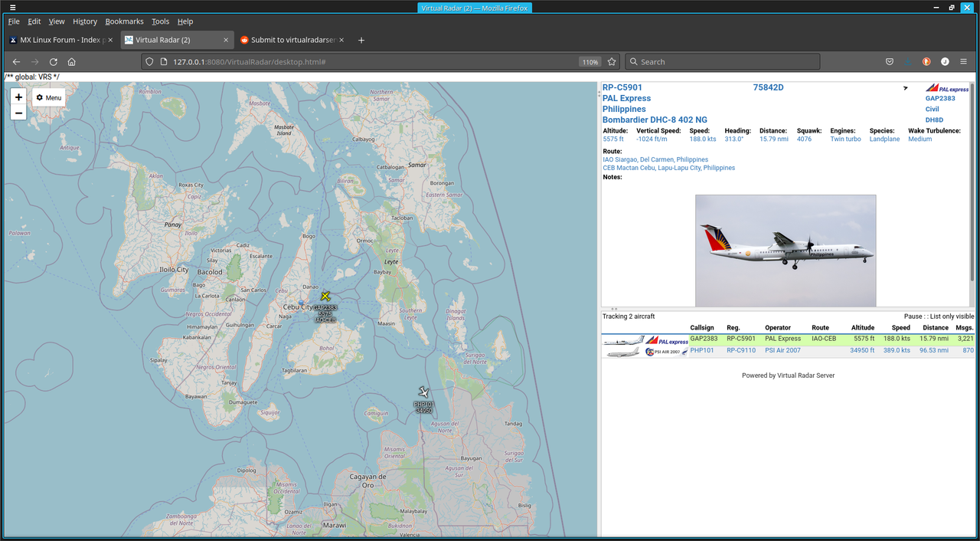Open the window menu icon in title bar
Image resolution: width=980 pixels, height=541 pixels.
[12, 7]
